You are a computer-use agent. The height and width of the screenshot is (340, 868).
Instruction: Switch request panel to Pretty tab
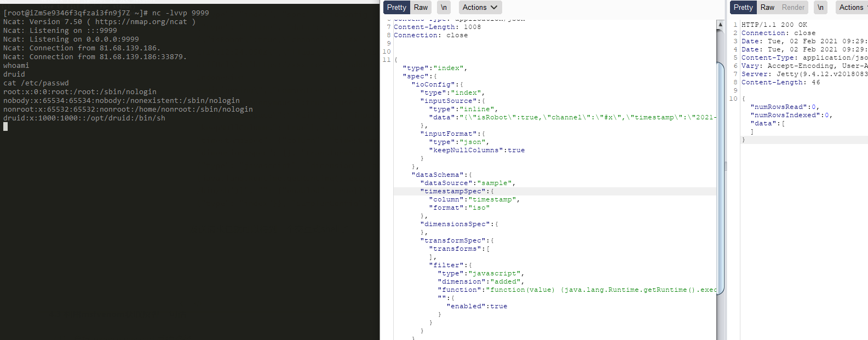tap(396, 7)
